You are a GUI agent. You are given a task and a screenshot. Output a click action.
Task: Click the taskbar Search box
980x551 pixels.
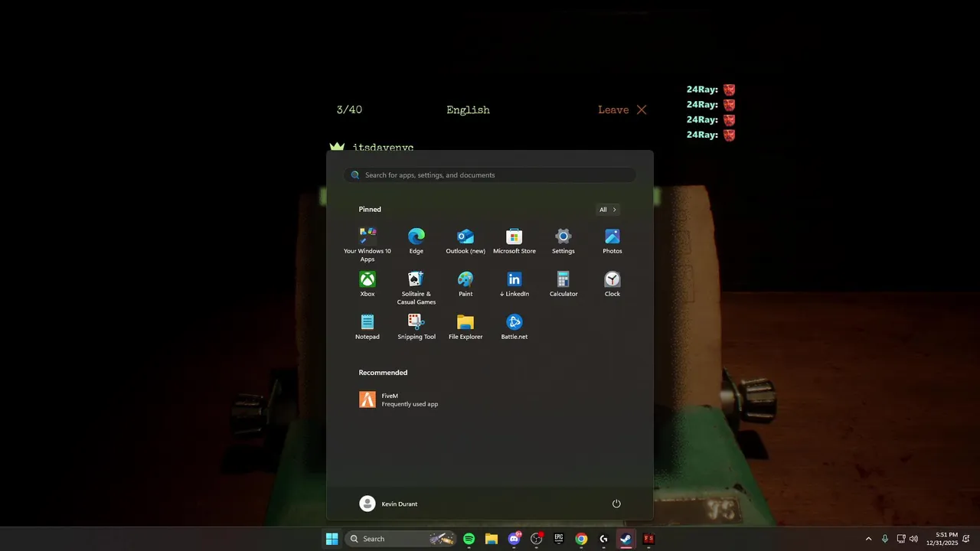click(401, 539)
